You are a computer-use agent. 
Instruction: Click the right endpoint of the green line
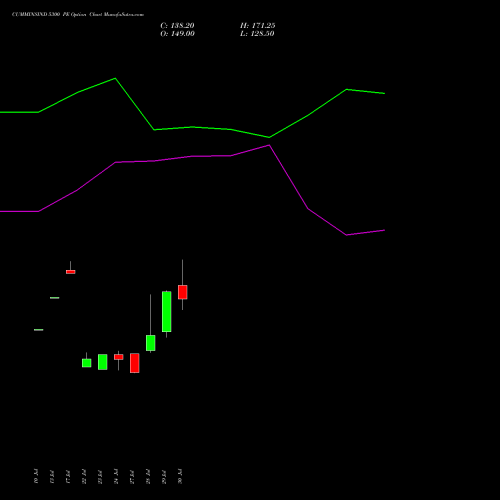(x=385, y=94)
